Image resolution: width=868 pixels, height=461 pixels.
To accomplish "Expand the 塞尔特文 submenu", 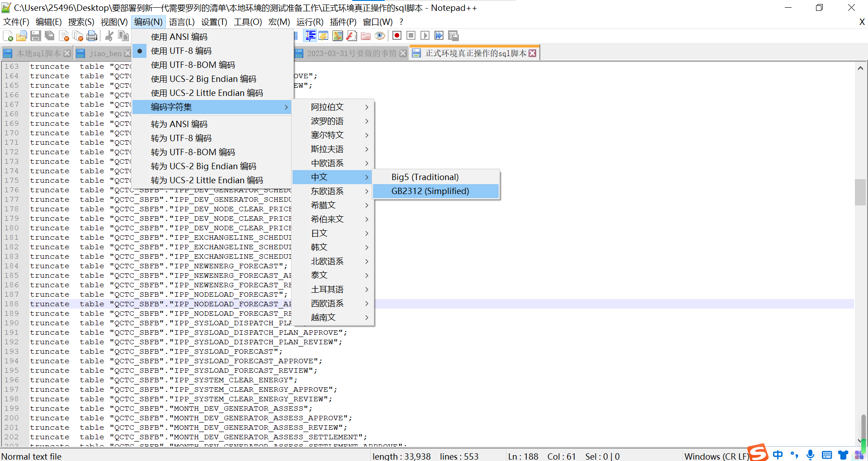I will tap(333, 135).
